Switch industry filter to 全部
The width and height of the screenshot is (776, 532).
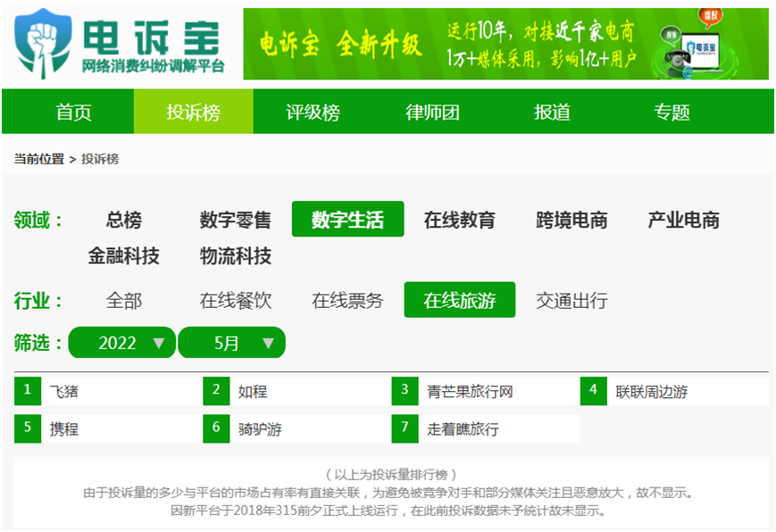tap(124, 301)
